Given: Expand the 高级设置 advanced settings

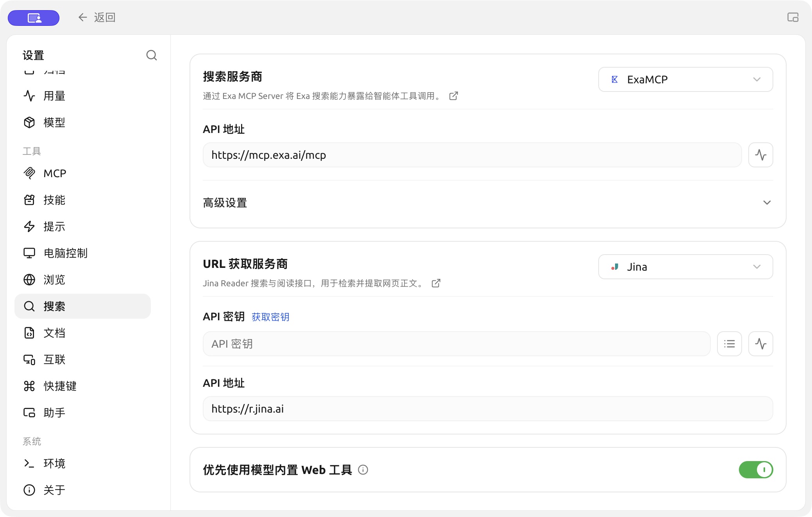Looking at the screenshot, I should (x=488, y=203).
